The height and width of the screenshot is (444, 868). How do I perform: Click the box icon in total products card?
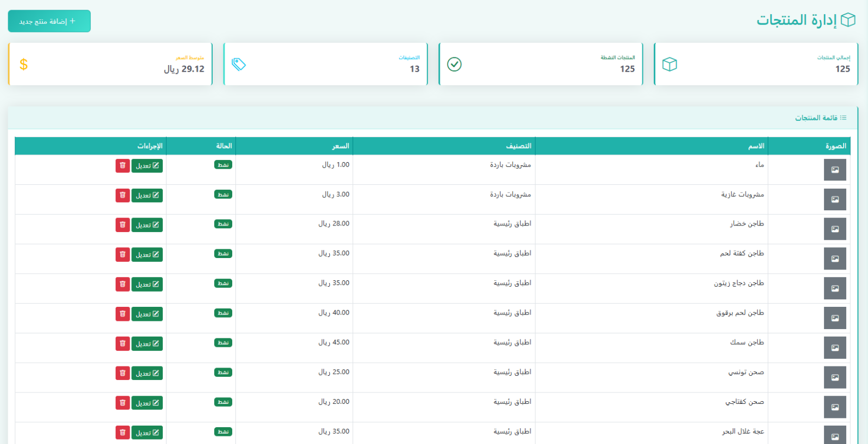(669, 65)
